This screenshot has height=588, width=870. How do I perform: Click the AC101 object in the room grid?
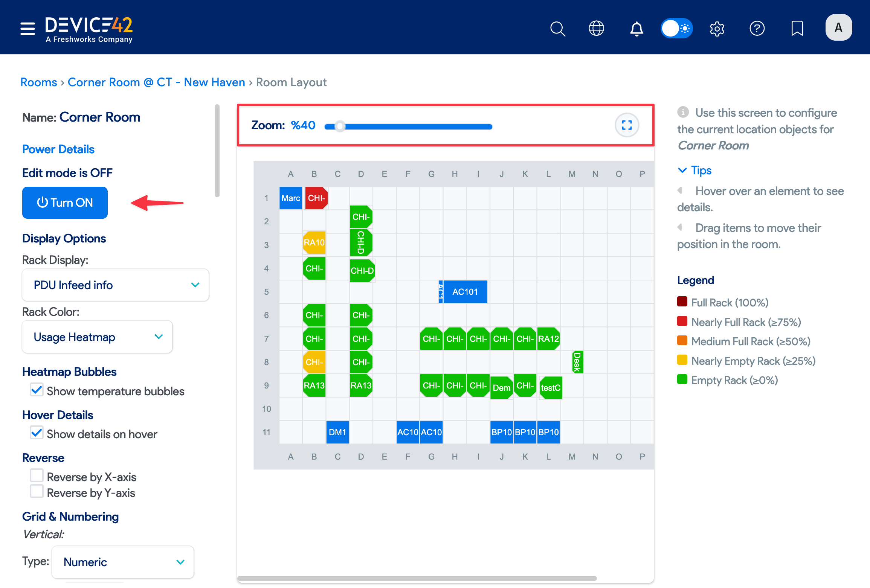[465, 292]
